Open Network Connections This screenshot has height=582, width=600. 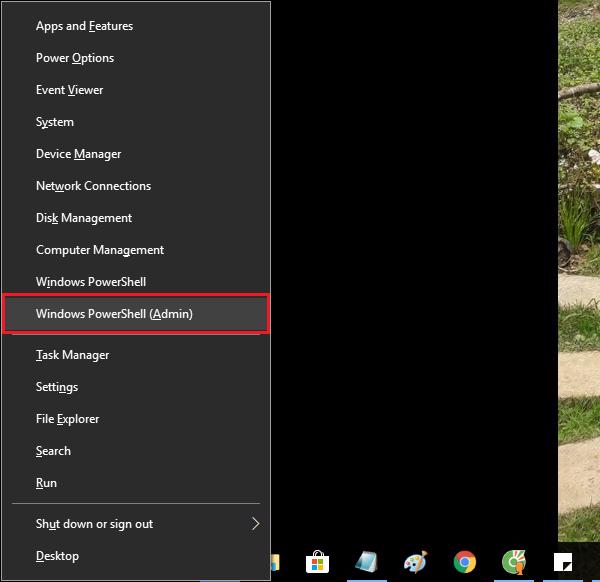tap(93, 186)
